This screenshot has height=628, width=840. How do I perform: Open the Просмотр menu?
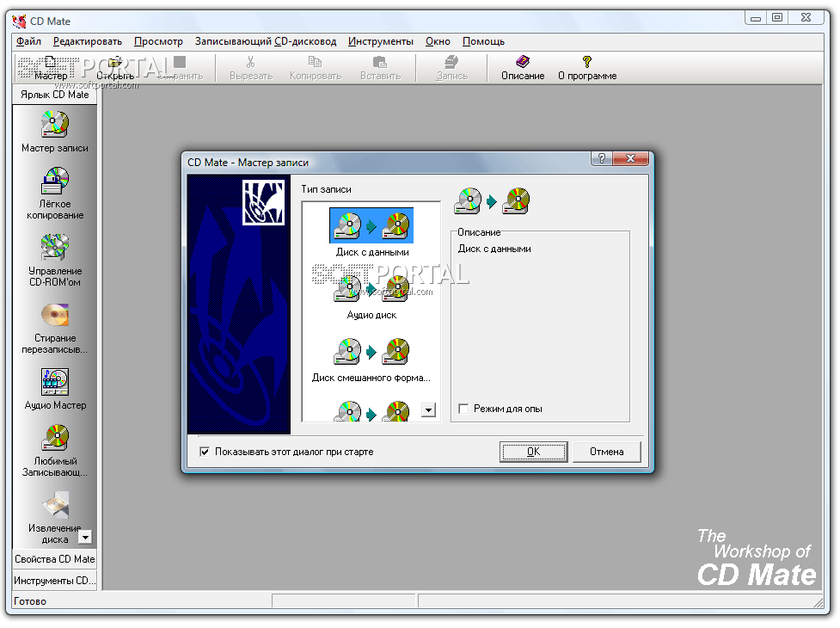[158, 41]
